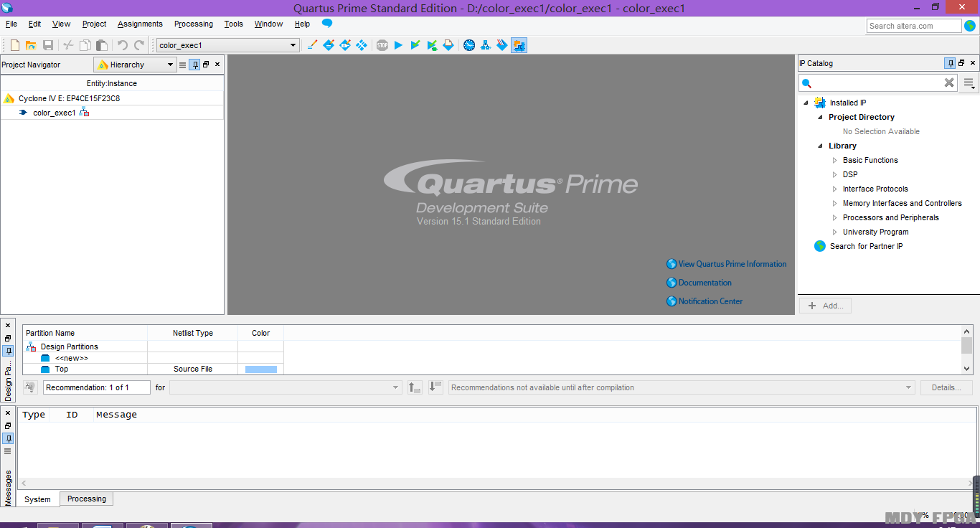Click the partition list scrollbar down arrow
The image size is (980, 528).
tap(967, 368)
